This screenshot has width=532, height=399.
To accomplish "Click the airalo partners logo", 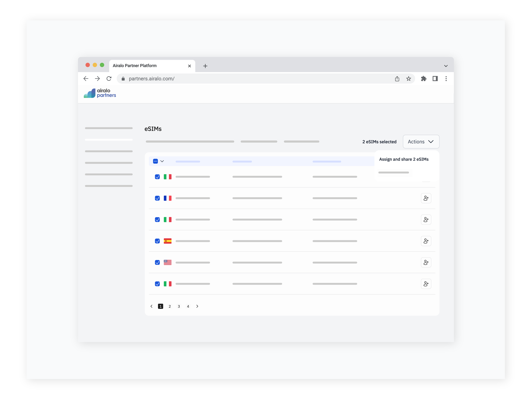I will [100, 93].
